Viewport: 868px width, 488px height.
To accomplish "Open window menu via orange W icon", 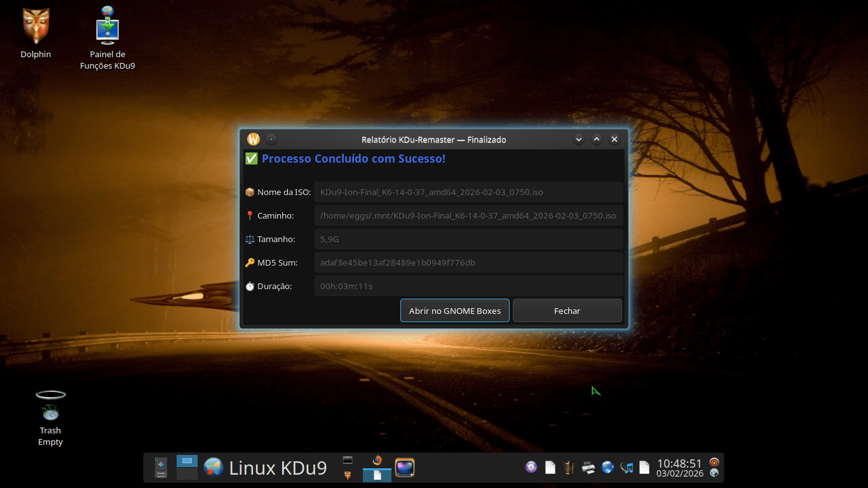I will (x=254, y=139).
